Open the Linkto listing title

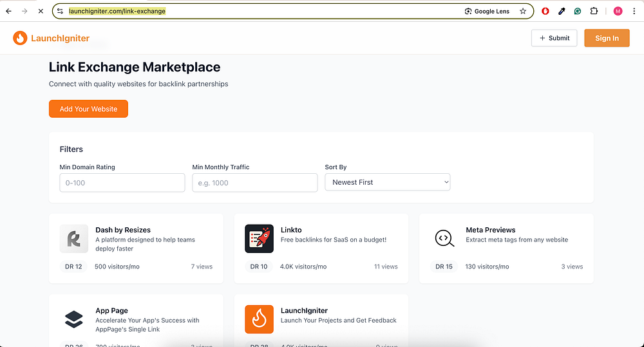[291, 230]
